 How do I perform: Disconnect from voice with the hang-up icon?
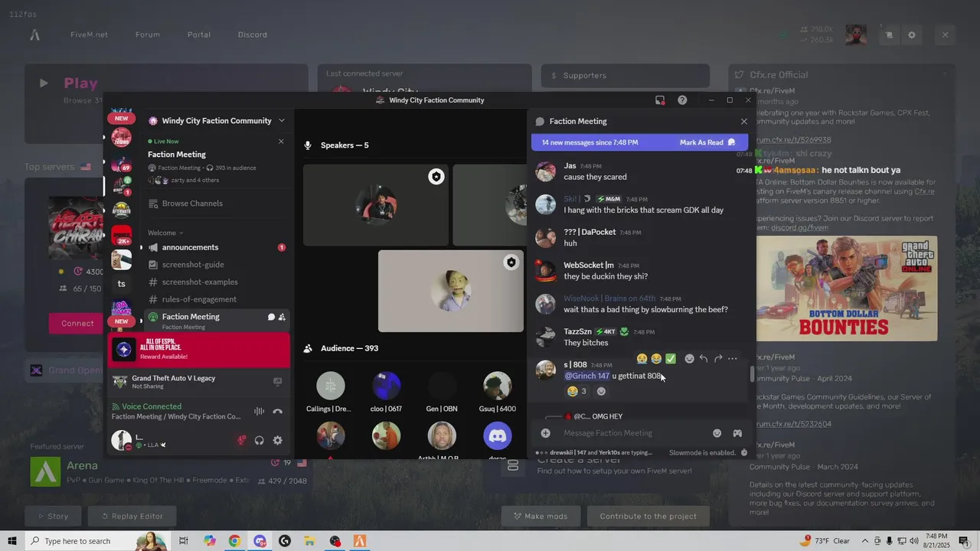pos(277,412)
